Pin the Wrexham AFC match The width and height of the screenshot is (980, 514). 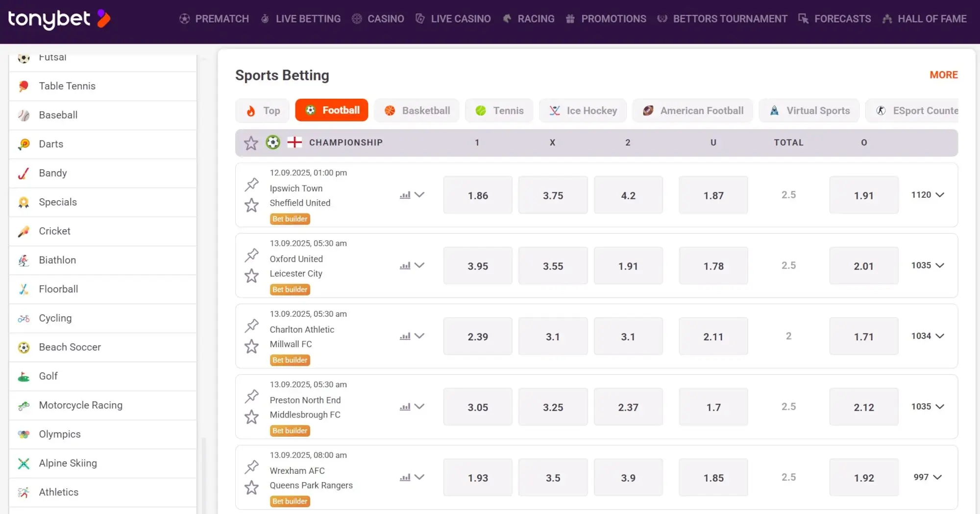tap(252, 467)
